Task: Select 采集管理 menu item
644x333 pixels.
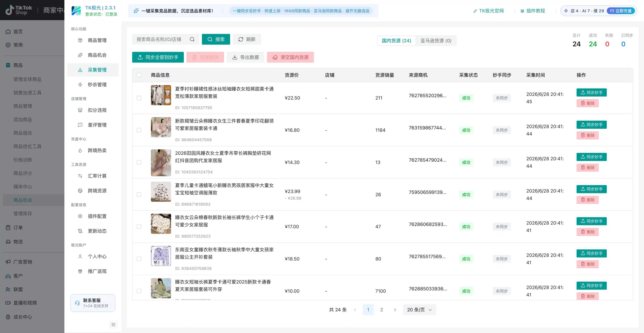Action: click(x=93, y=70)
